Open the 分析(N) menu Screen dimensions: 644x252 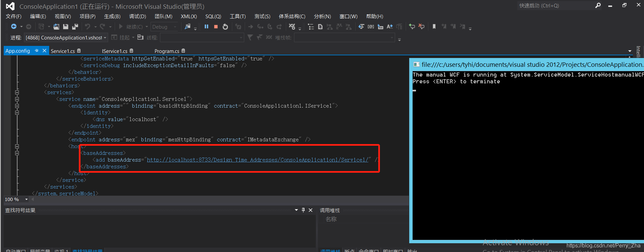click(x=322, y=16)
